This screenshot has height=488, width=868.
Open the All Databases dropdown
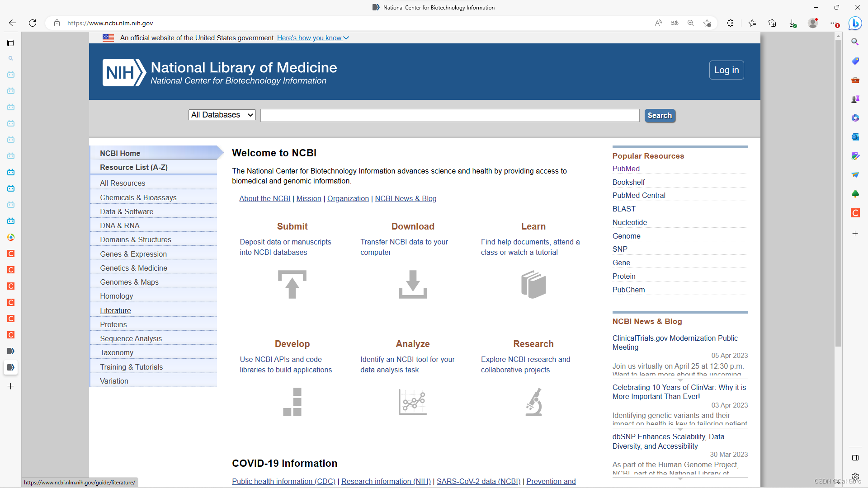(x=222, y=115)
